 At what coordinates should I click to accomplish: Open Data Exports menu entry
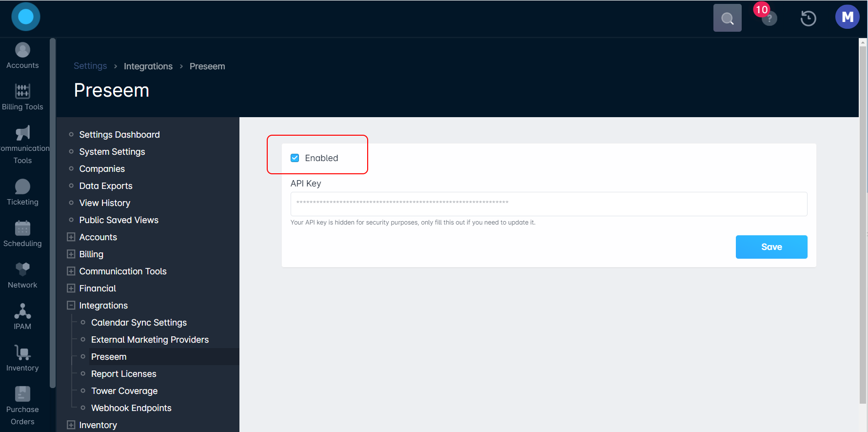(106, 185)
